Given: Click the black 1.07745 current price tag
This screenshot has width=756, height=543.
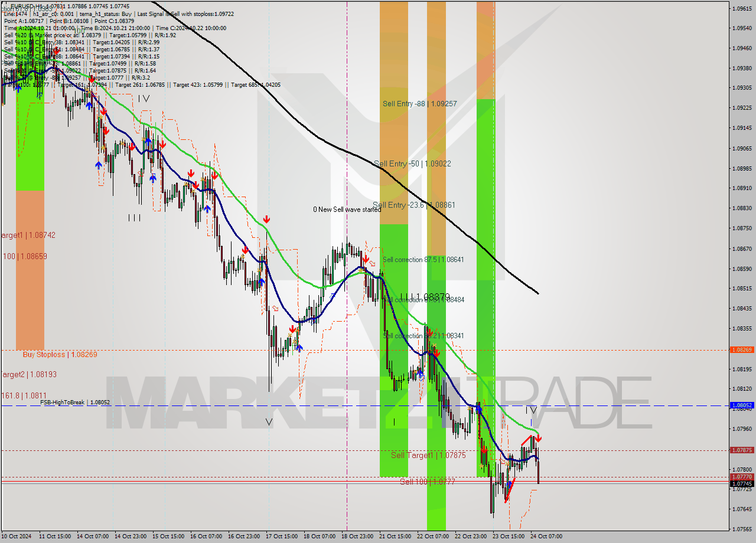Looking at the screenshot, I should point(742,483).
